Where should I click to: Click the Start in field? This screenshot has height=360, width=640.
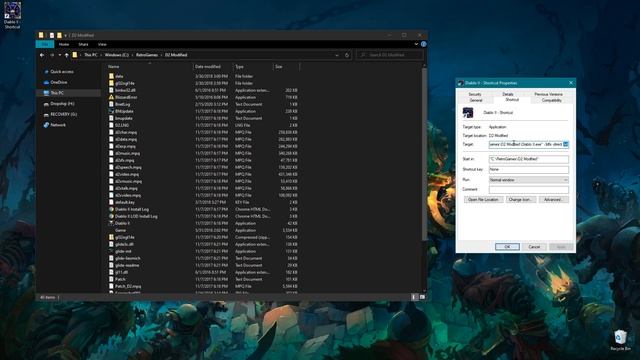(529, 159)
